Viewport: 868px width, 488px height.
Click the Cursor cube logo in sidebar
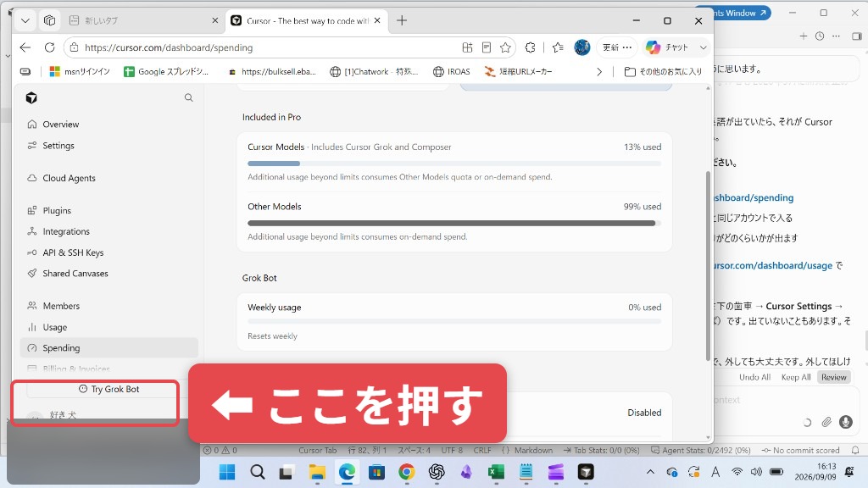[31, 98]
